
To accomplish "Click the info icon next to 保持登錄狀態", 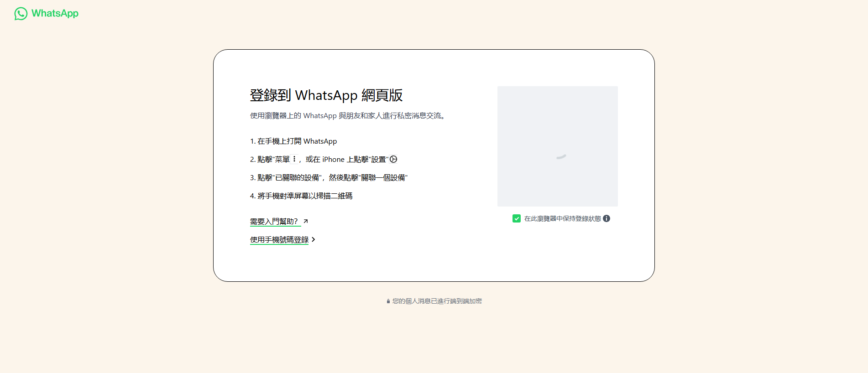I will 607,218.
